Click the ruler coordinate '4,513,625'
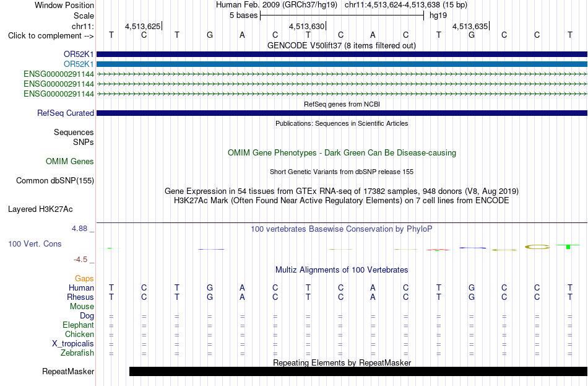The width and height of the screenshot is (588, 386). 142,26
